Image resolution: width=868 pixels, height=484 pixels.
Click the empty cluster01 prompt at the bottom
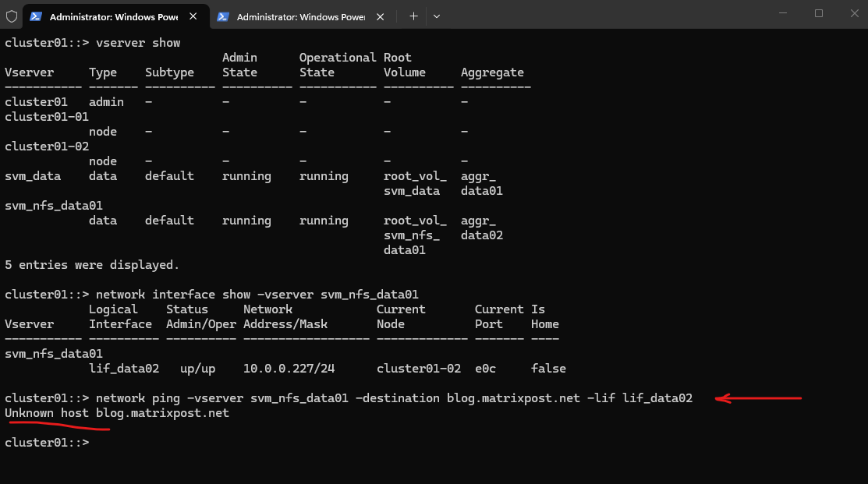coord(47,443)
